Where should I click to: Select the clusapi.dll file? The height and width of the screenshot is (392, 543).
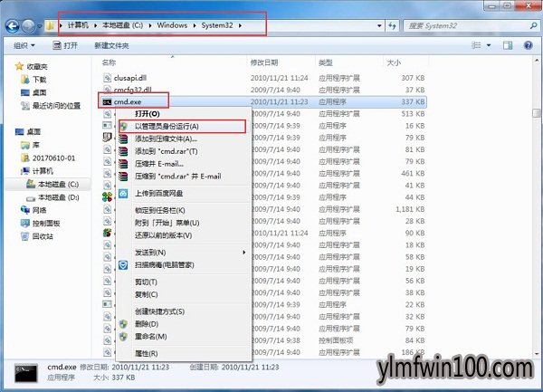click(x=129, y=78)
